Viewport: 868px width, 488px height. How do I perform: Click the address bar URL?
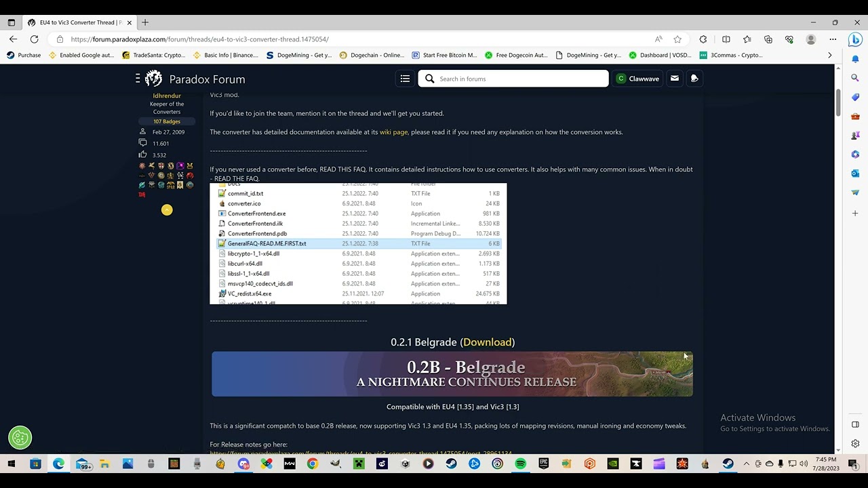click(x=199, y=39)
